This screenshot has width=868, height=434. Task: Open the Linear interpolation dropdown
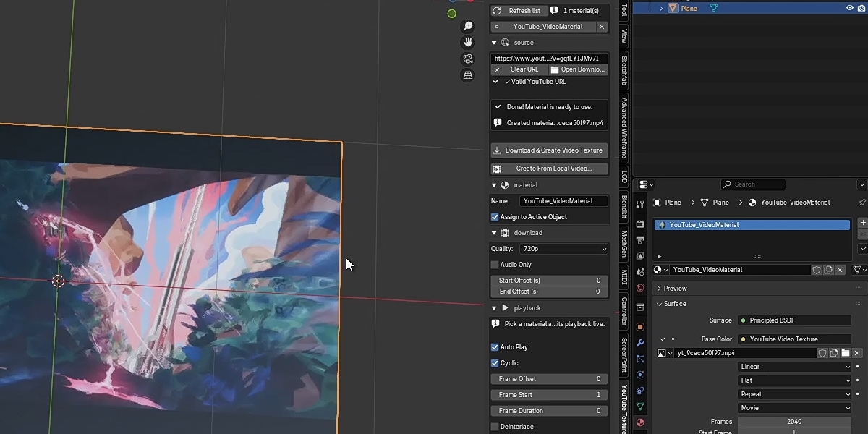tap(795, 367)
